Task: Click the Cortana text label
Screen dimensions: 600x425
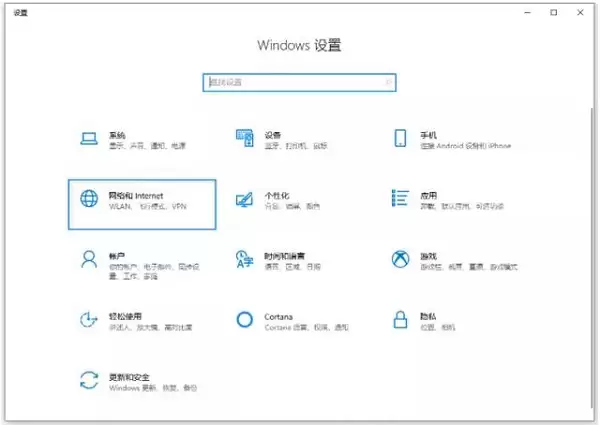Action: click(x=278, y=317)
